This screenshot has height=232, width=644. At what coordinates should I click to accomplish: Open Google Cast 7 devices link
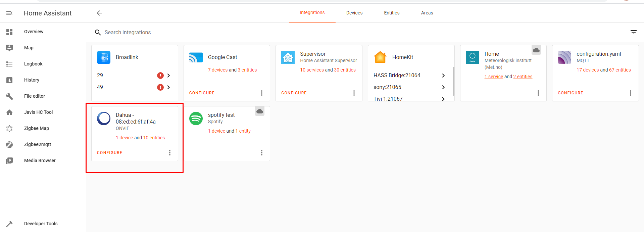(218, 70)
